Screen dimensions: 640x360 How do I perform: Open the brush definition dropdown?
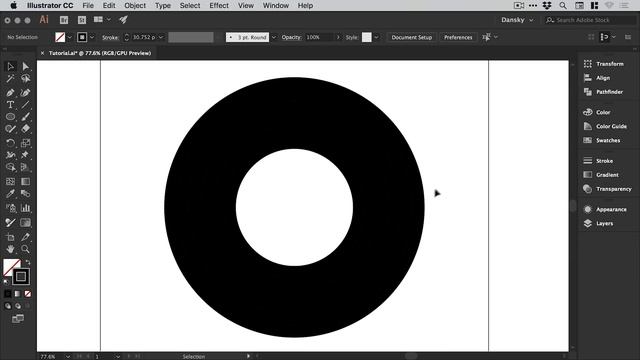pos(274,37)
